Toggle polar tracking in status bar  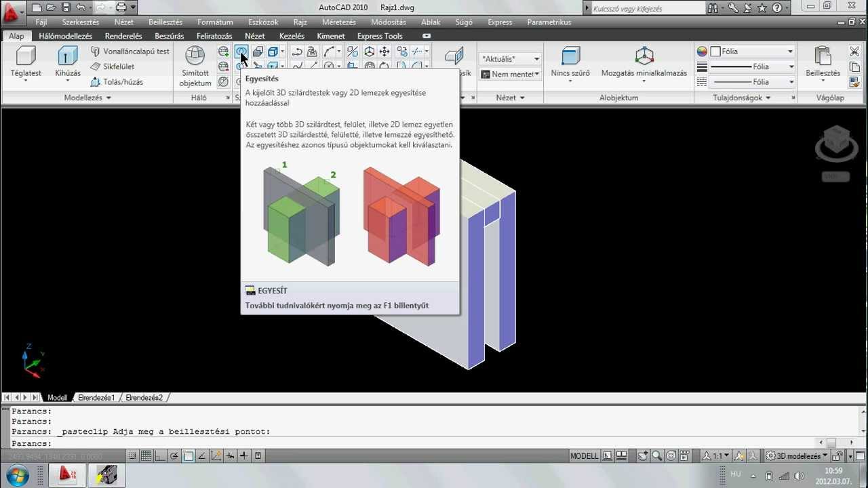point(174,456)
